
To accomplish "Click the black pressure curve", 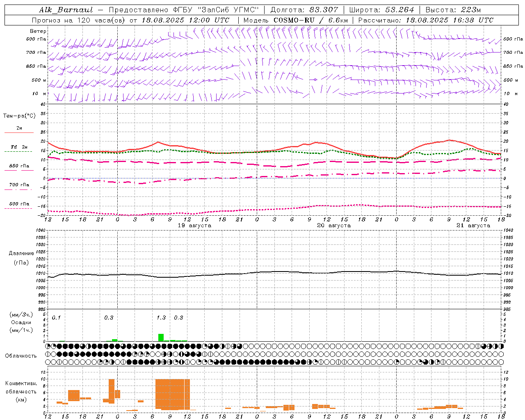I will [x=275, y=272].
